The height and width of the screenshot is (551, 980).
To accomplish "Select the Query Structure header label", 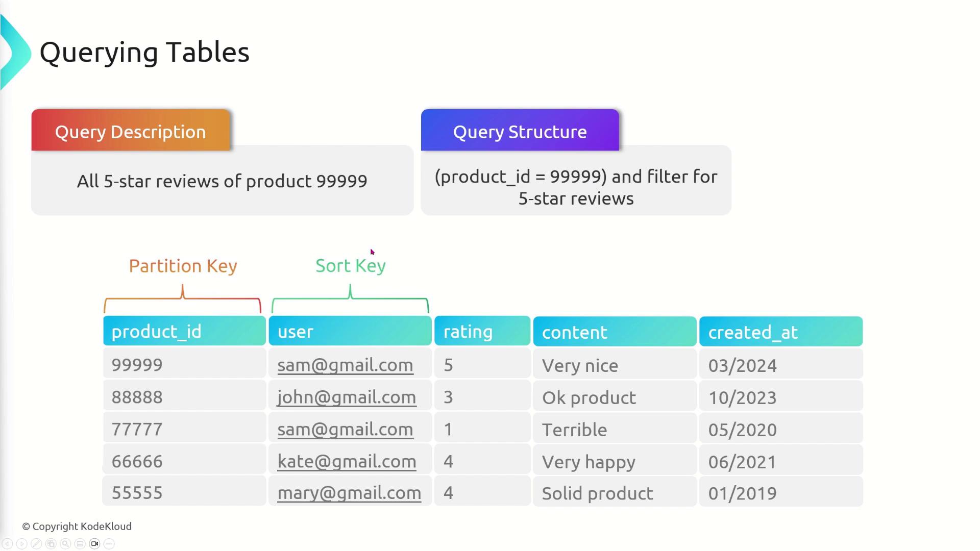I will click(x=520, y=132).
